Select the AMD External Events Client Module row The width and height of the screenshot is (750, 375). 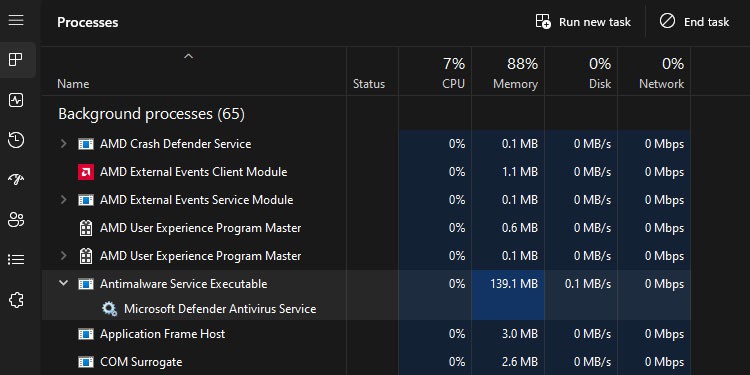click(x=366, y=172)
